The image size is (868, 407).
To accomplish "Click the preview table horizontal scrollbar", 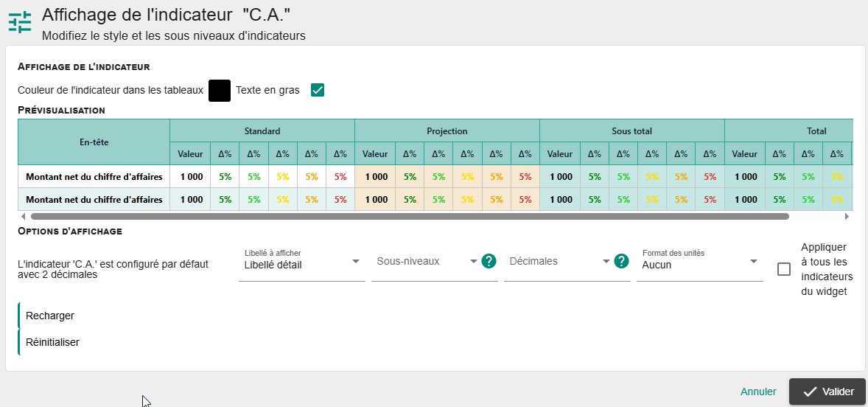I will (x=410, y=217).
